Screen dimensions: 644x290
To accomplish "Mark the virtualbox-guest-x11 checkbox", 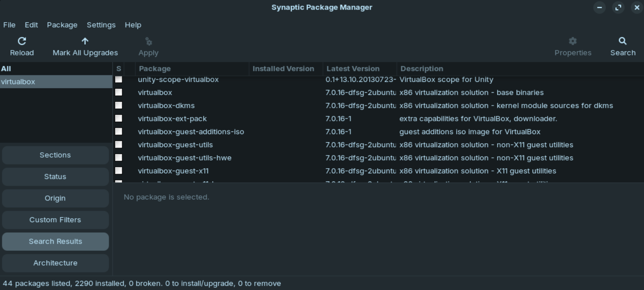I will click(x=119, y=171).
